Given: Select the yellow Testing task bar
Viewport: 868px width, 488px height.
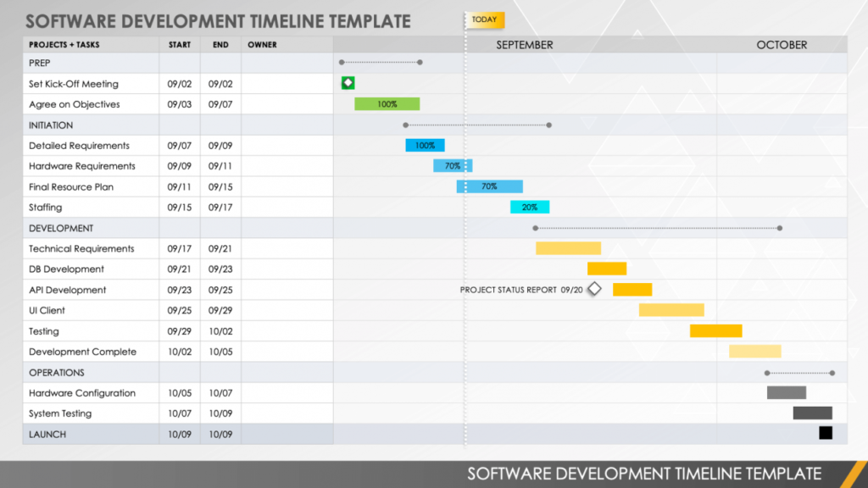Looking at the screenshot, I should 715,330.
